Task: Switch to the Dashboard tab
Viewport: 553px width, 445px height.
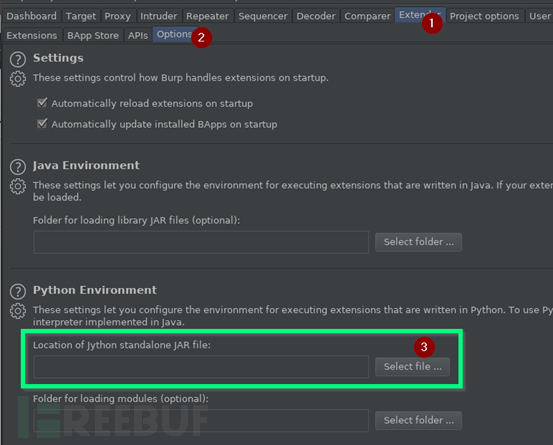Action: pos(31,16)
